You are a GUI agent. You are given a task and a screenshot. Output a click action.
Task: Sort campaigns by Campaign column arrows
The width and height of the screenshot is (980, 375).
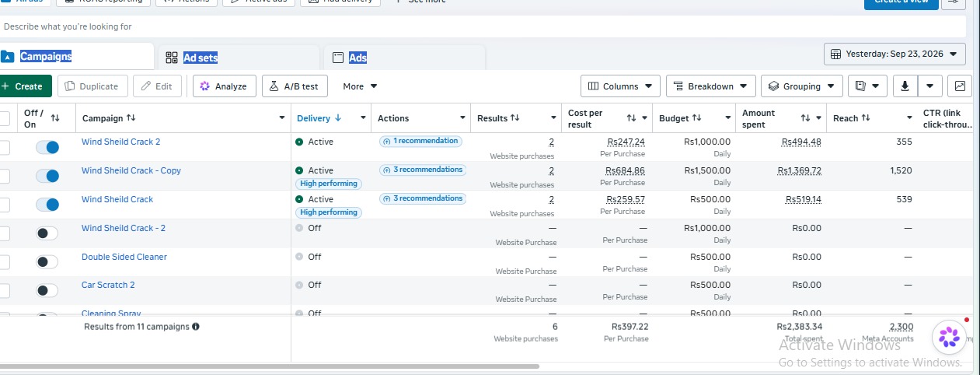(x=131, y=118)
